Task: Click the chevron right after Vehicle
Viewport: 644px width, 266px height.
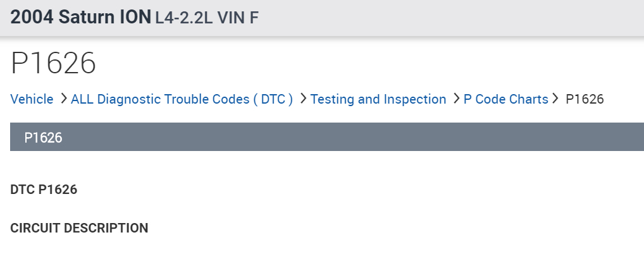Action: click(63, 99)
